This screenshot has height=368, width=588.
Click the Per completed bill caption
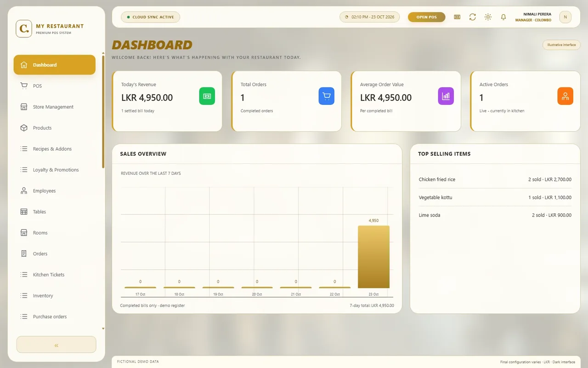pyautogui.click(x=376, y=111)
